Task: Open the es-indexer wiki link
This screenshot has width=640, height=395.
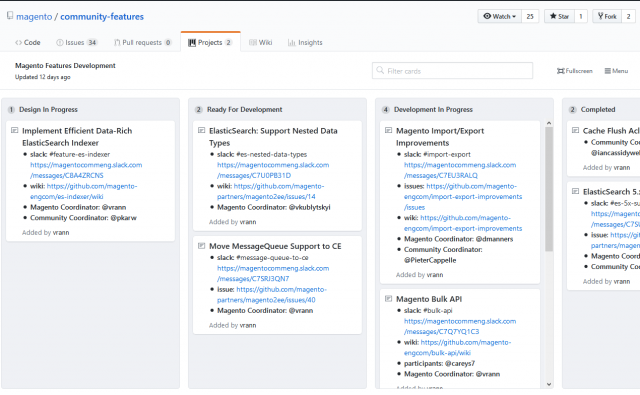Action: (x=84, y=191)
